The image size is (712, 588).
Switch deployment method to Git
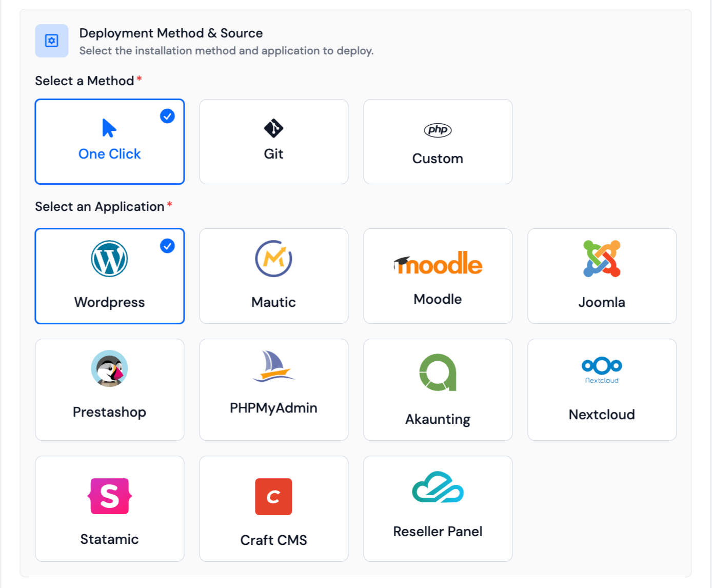(273, 142)
